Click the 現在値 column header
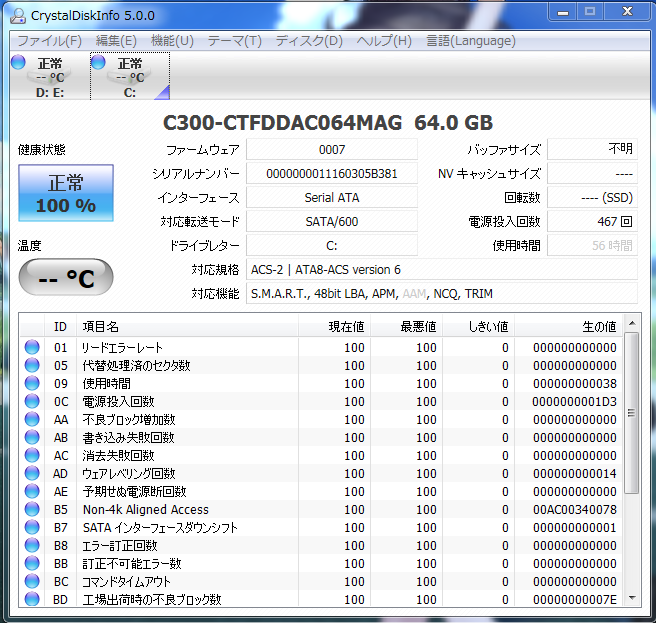The image size is (656, 623). [334, 326]
